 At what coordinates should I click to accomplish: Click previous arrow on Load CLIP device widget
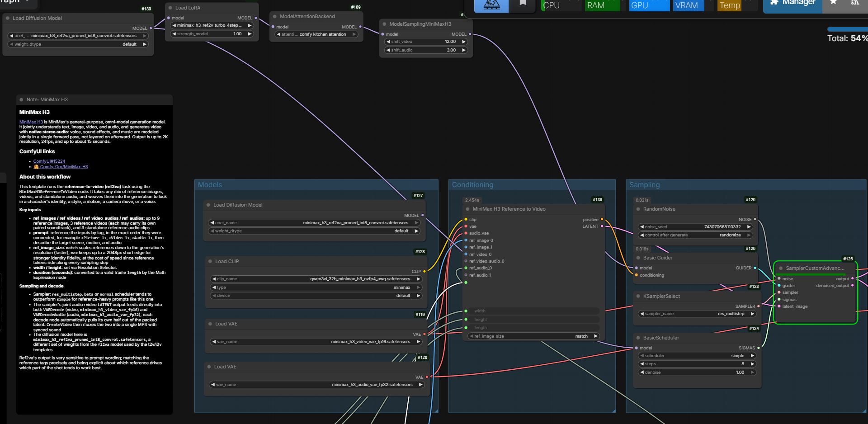click(214, 296)
